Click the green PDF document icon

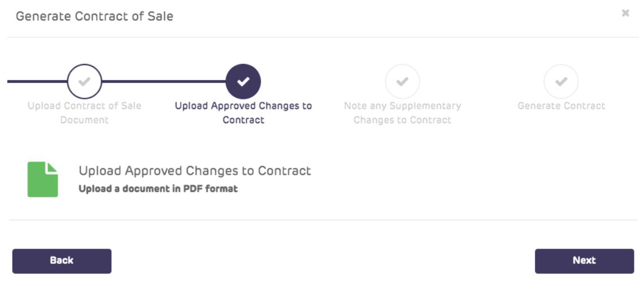pyautogui.click(x=43, y=179)
